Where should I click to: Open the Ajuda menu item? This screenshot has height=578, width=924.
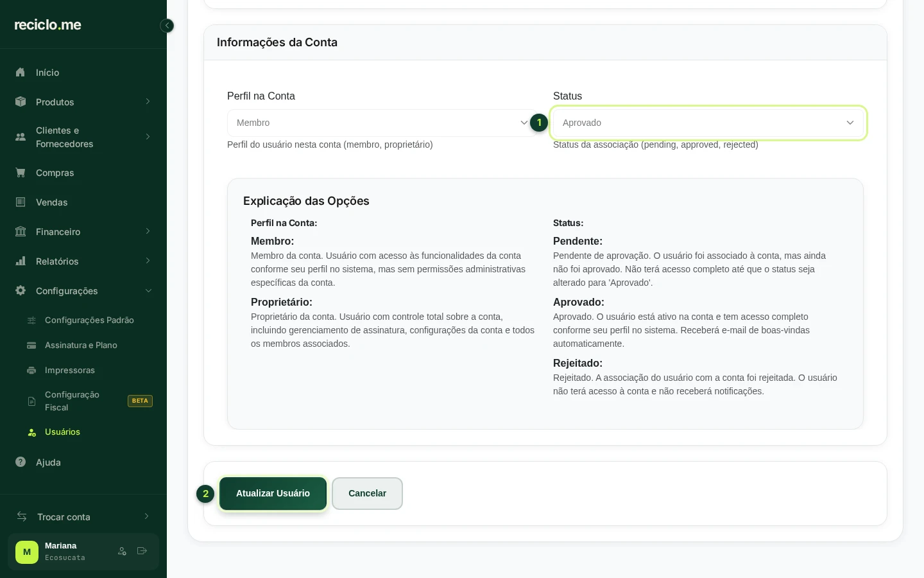pyautogui.click(x=48, y=462)
